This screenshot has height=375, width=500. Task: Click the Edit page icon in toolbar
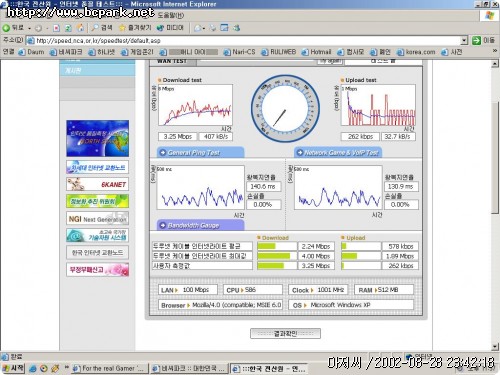click(x=224, y=28)
